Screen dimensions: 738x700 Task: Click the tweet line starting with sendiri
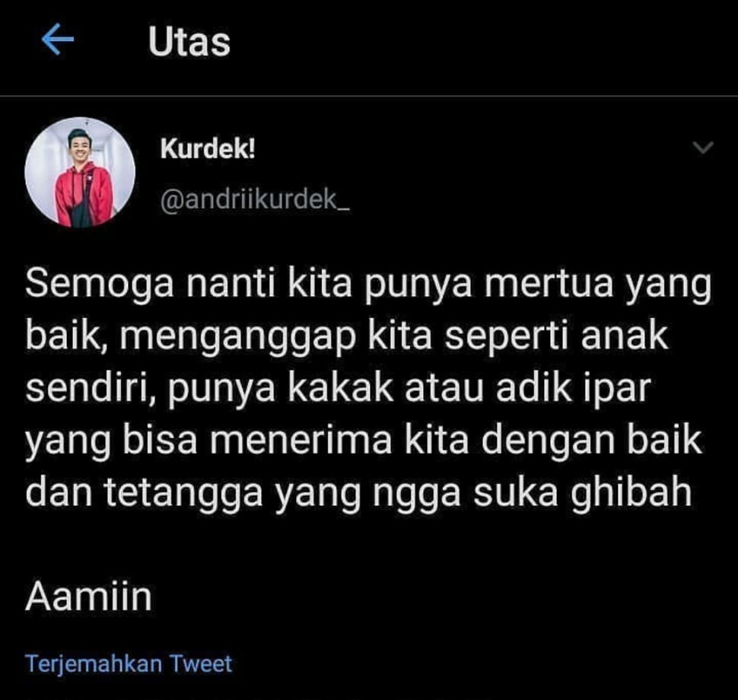click(x=338, y=389)
